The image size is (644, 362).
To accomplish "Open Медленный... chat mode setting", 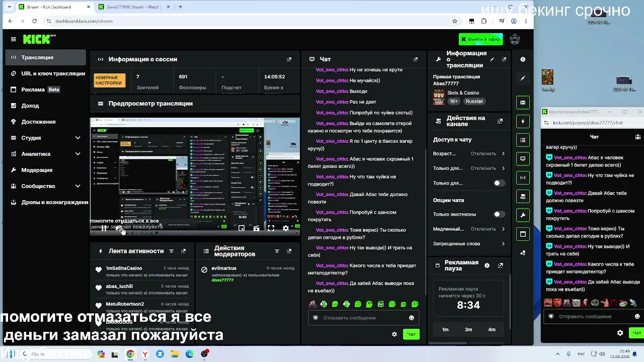I will click(469, 229).
